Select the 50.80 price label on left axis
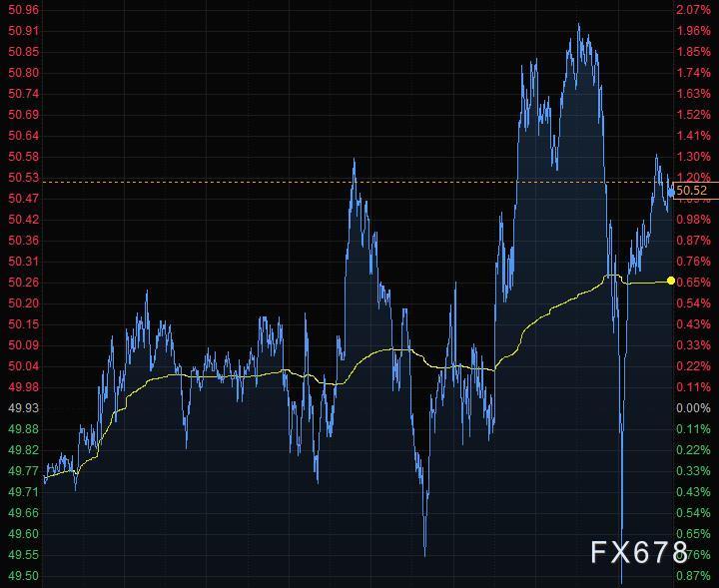This screenshot has height=588, width=719. coord(23,73)
